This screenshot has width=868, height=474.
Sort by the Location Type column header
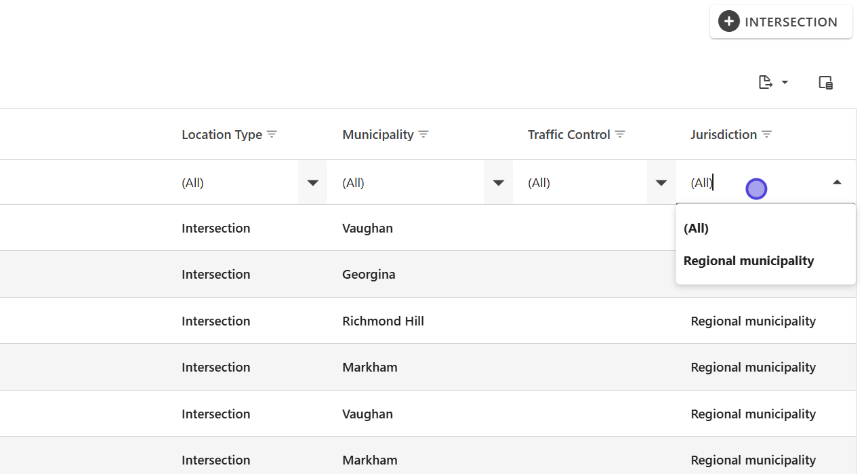[222, 134]
